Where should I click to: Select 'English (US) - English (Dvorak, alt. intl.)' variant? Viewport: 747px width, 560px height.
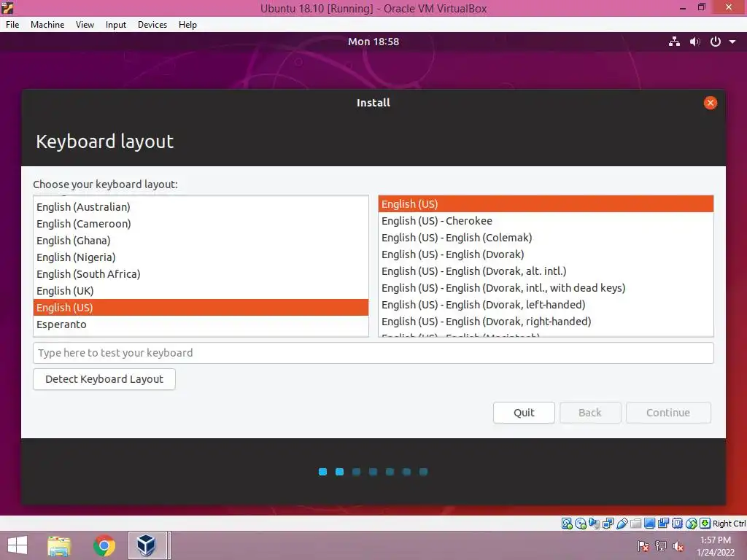pos(546,271)
